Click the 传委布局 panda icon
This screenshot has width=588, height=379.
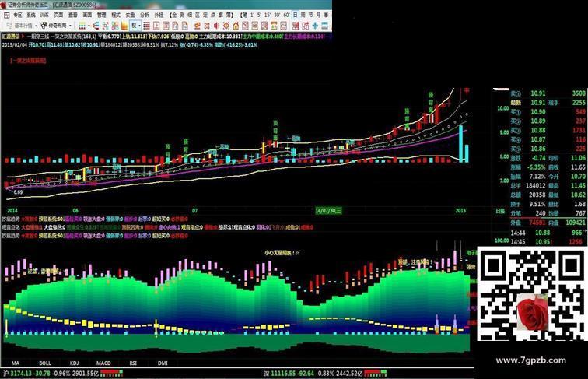[44, 25]
